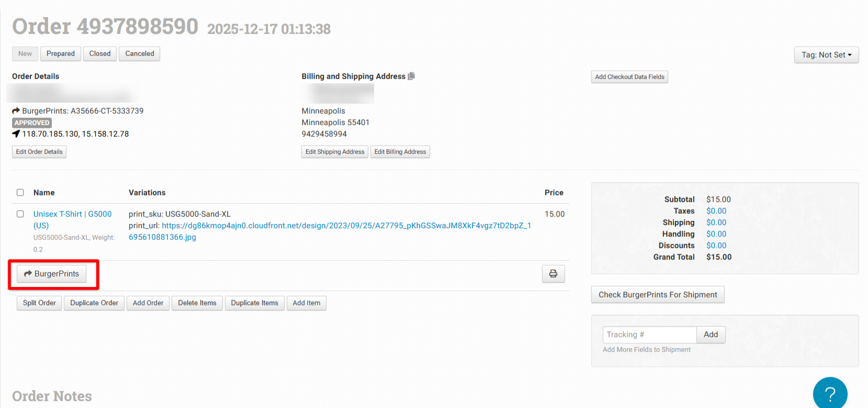Mark the order as Canceled
Viewport: 868px width, 408px height.
coord(140,54)
